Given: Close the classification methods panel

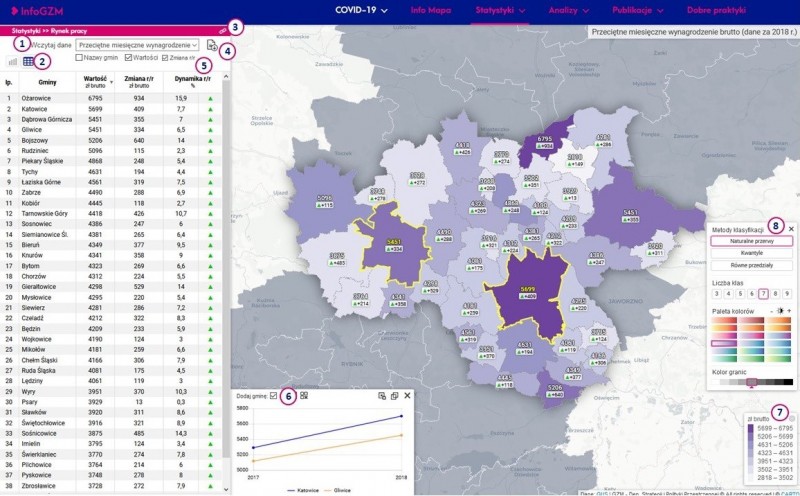Looking at the screenshot, I should pos(791,229).
